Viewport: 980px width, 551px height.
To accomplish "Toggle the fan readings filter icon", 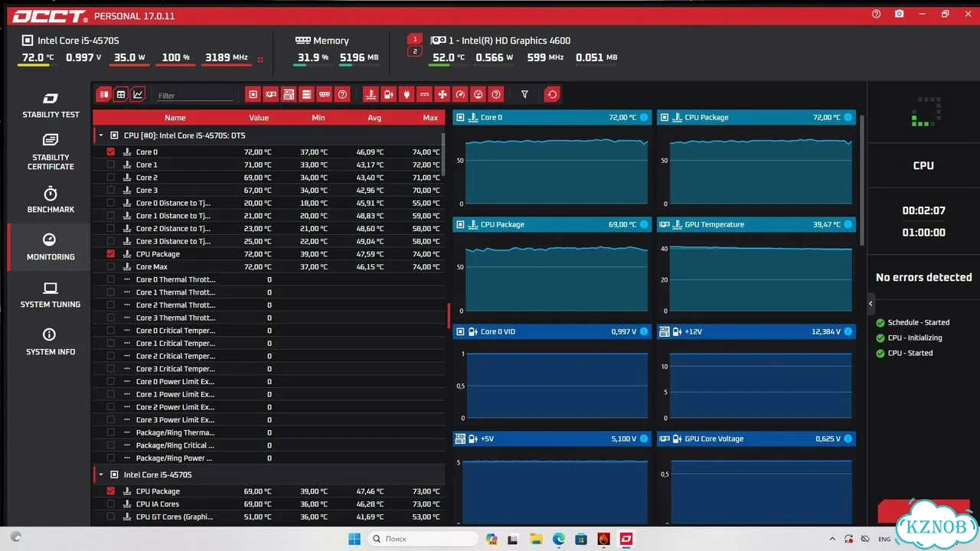I will [443, 94].
